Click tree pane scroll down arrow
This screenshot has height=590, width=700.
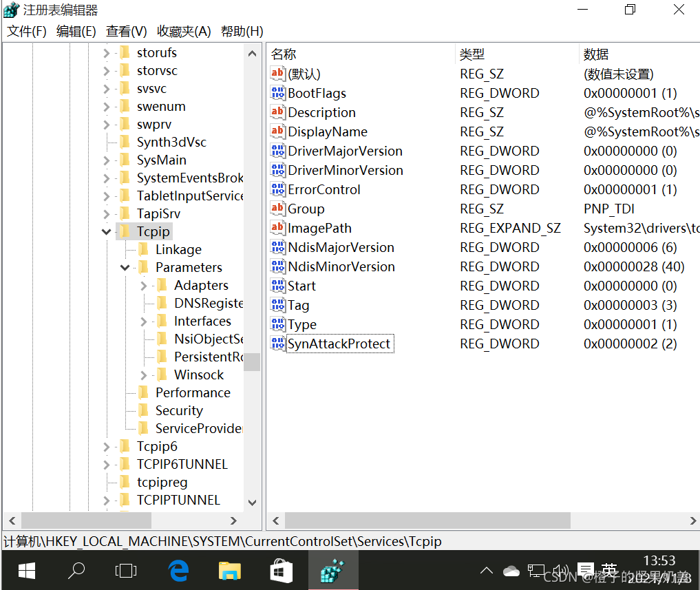pyautogui.click(x=252, y=503)
